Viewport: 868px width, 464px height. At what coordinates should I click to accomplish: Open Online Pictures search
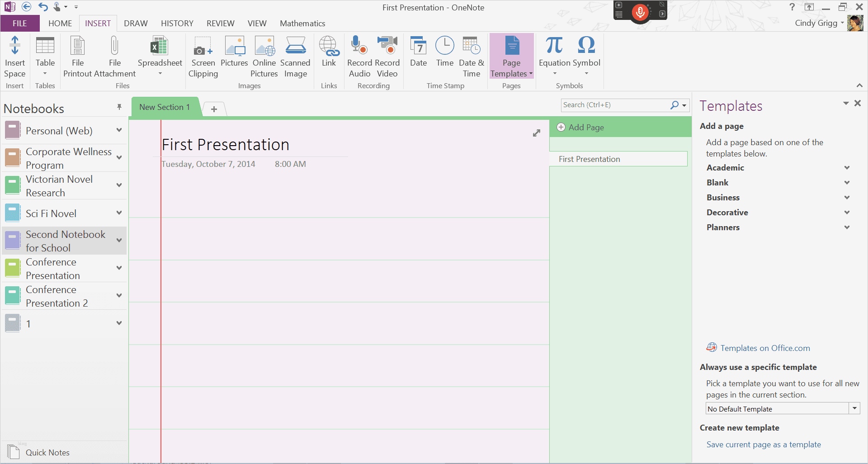264,57
